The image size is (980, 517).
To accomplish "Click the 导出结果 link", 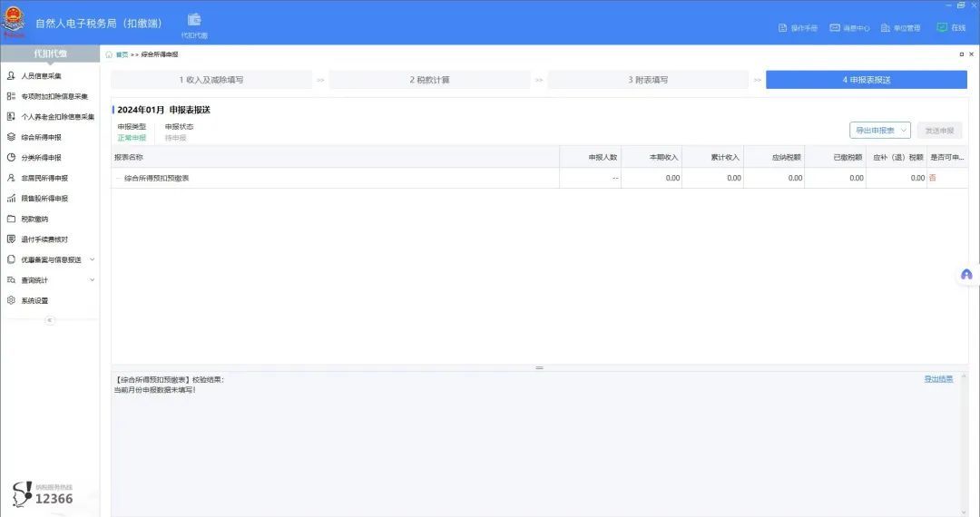I will (x=938, y=379).
